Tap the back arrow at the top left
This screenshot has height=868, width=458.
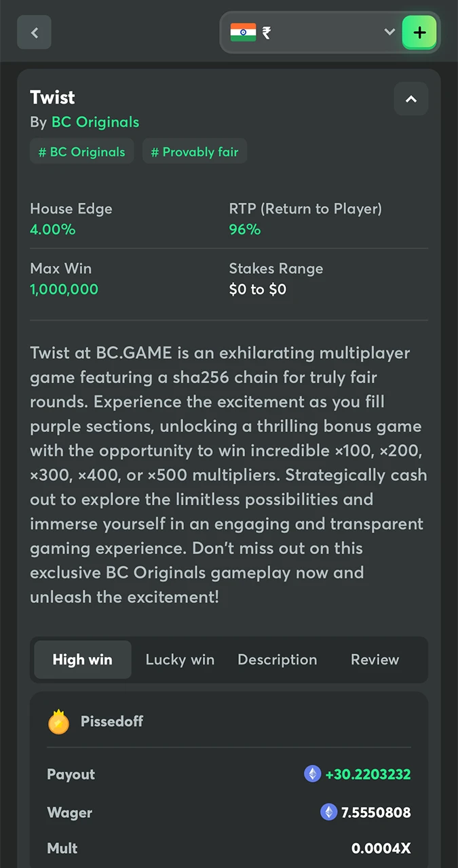(x=34, y=32)
